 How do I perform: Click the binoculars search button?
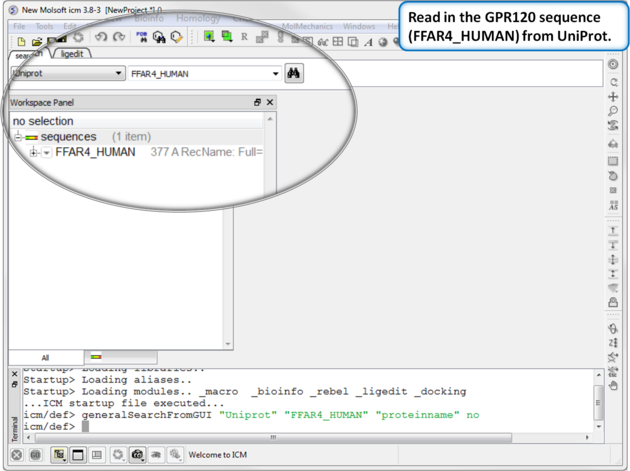pyautogui.click(x=294, y=73)
